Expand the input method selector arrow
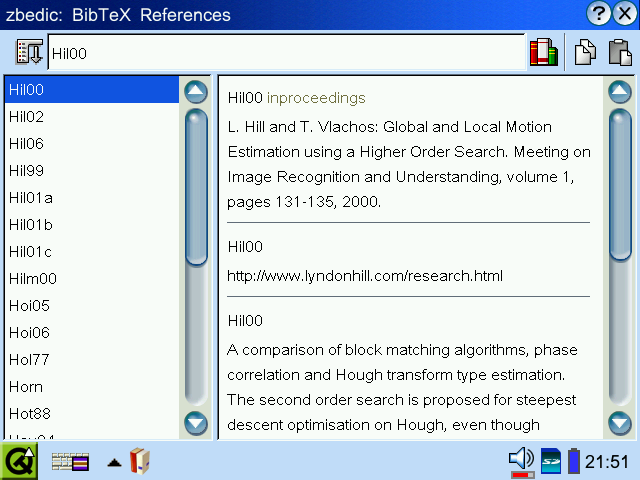 pyautogui.click(x=115, y=462)
